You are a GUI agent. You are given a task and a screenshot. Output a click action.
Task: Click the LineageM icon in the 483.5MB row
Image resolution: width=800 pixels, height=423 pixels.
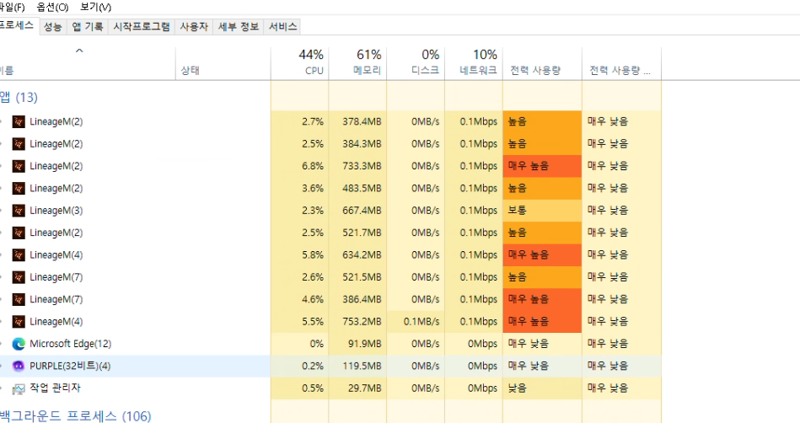point(19,188)
